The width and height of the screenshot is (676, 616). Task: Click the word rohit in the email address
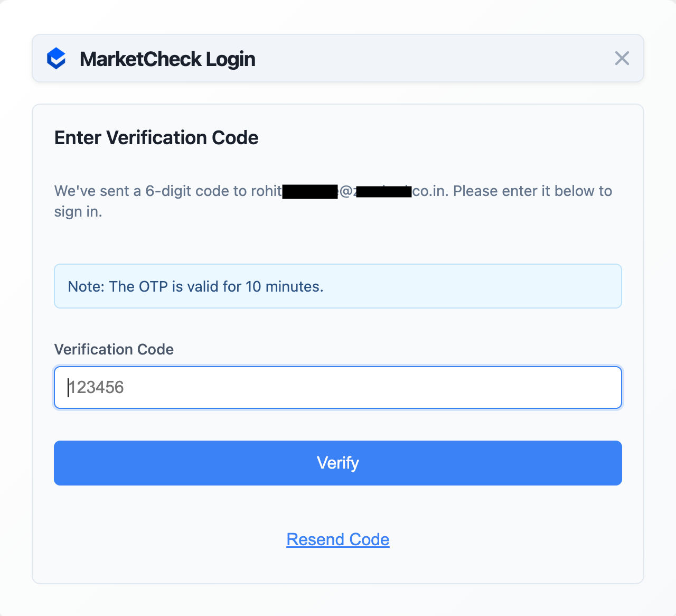[266, 191]
